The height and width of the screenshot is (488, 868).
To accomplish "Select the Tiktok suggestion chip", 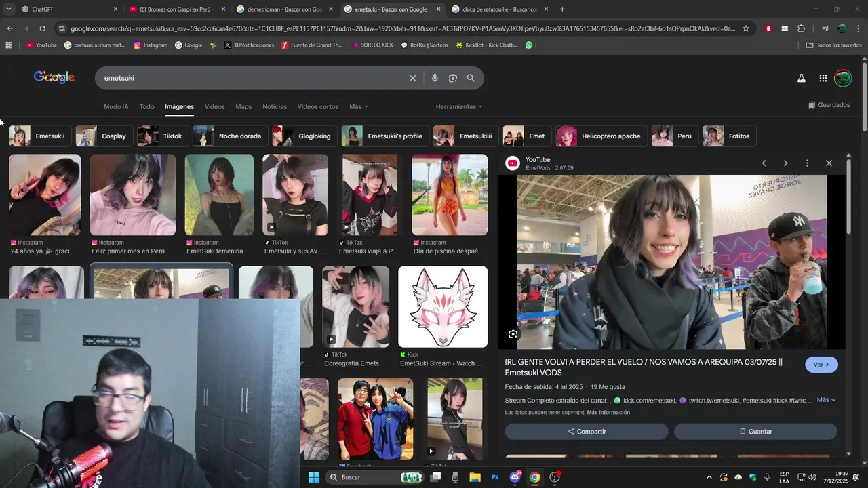I will click(x=162, y=136).
